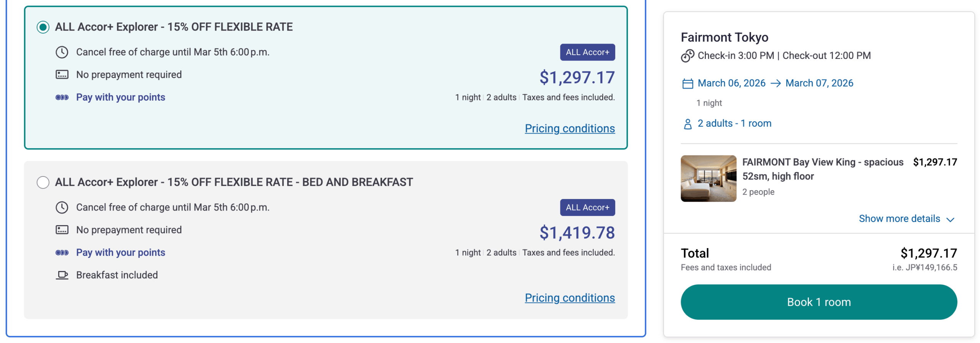Open the March 07, 2026 date selector
980x343 pixels.
(819, 83)
